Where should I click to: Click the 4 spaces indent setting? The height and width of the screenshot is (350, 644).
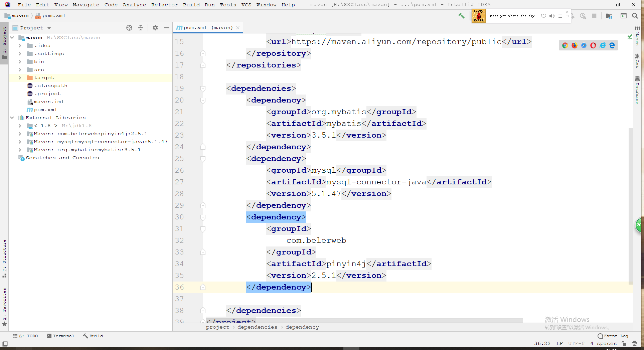pyautogui.click(x=603, y=344)
